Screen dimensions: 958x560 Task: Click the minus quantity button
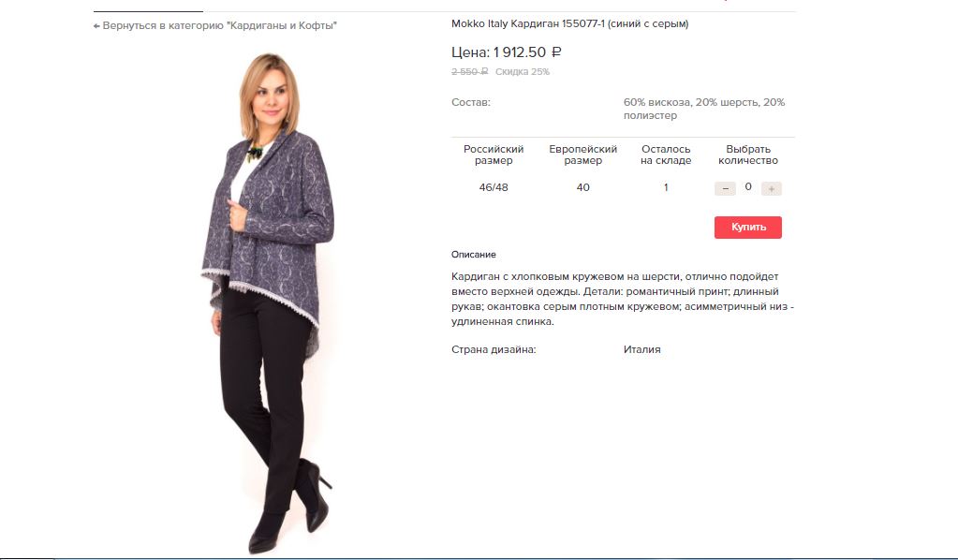(x=725, y=189)
